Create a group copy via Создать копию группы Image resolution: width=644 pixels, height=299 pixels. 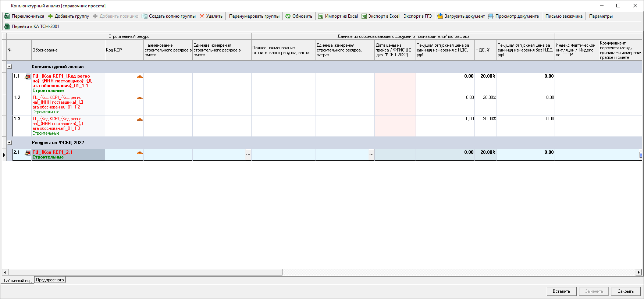tap(169, 16)
